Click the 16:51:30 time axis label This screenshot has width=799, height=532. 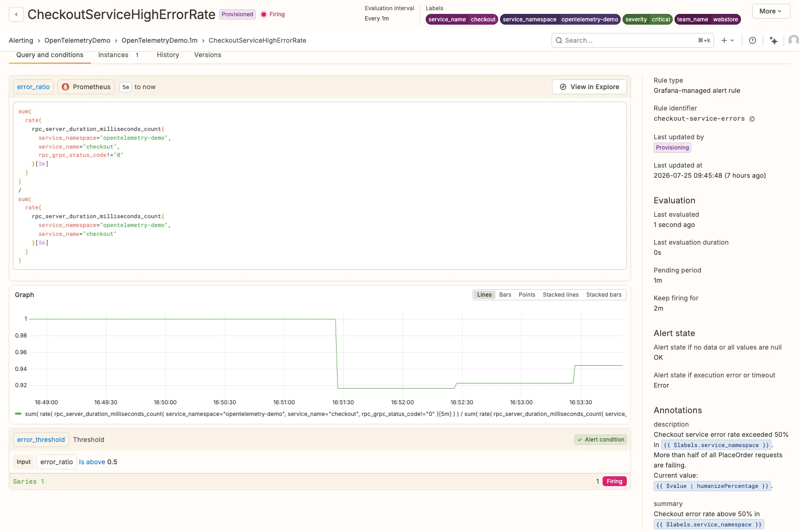(343, 402)
